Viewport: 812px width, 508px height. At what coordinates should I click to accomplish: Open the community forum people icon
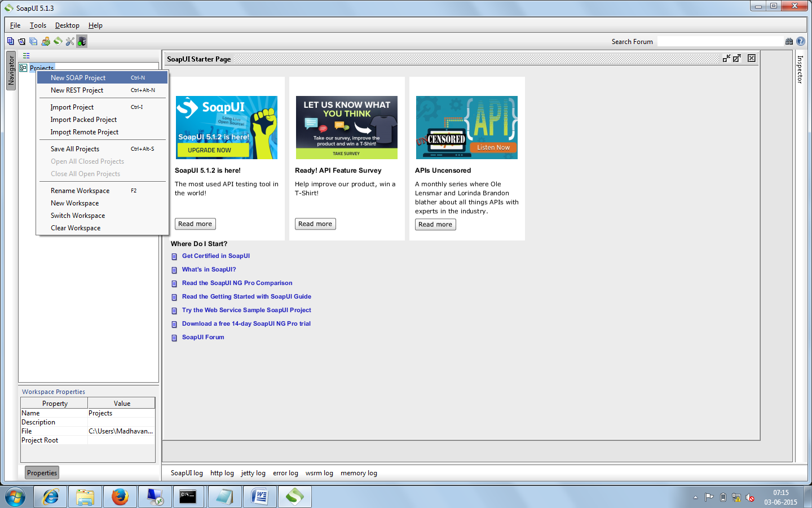click(x=46, y=41)
